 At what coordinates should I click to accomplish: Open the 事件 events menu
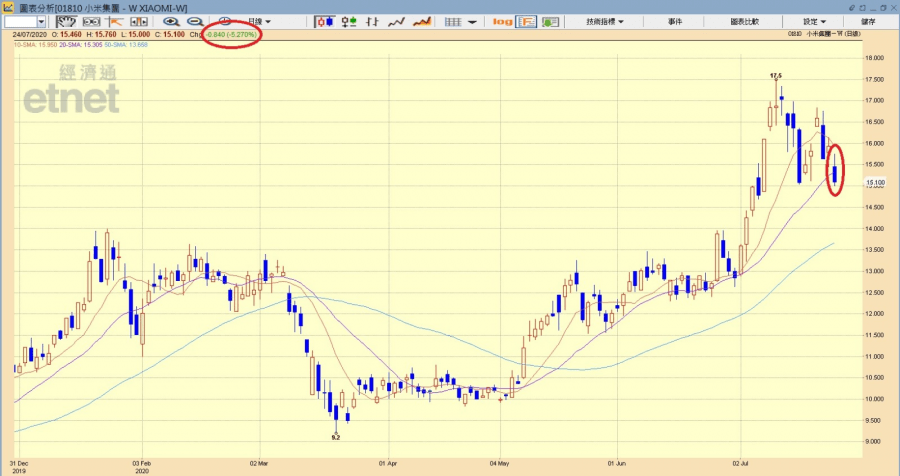tap(677, 21)
